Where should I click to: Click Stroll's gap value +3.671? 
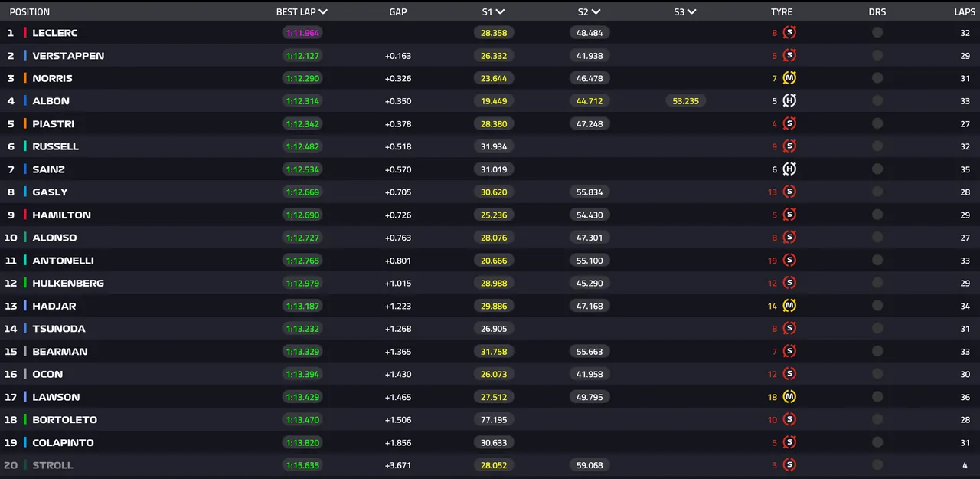click(x=398, y=465)
